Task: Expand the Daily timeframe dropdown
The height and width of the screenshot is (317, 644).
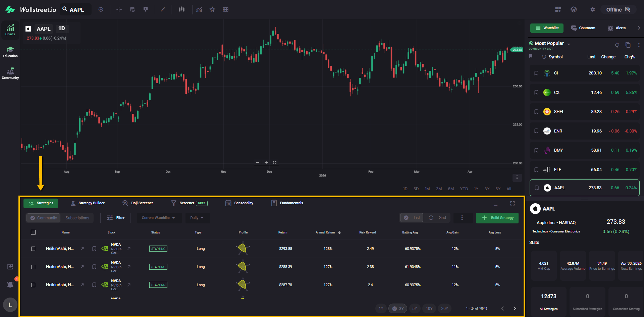Action: pos(197,218)
